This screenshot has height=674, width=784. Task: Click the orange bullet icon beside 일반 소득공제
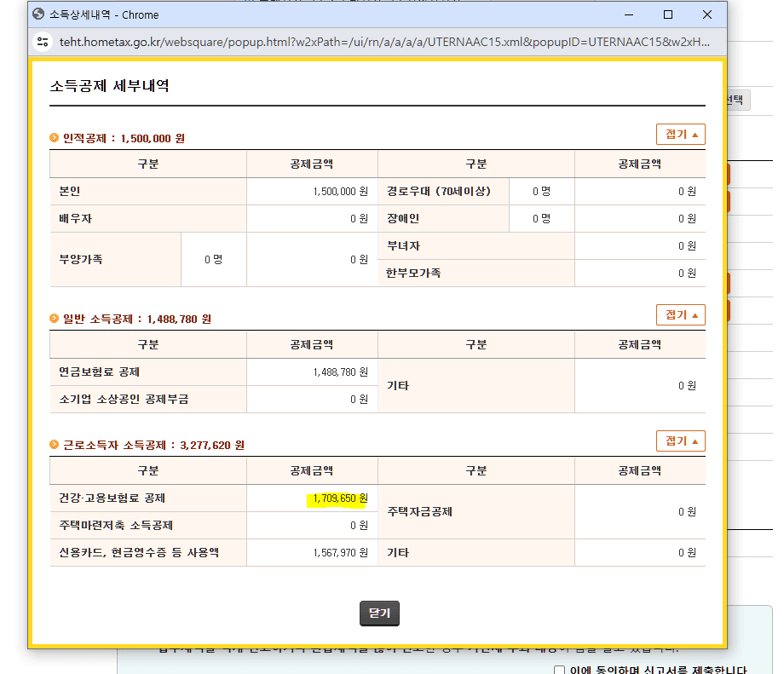pyautogui.click(x=55, y=319)
